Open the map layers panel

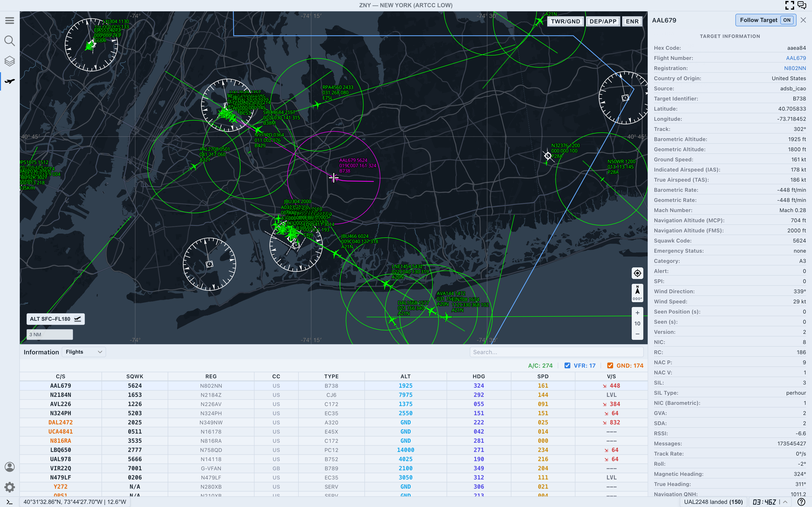coord(9,61)
